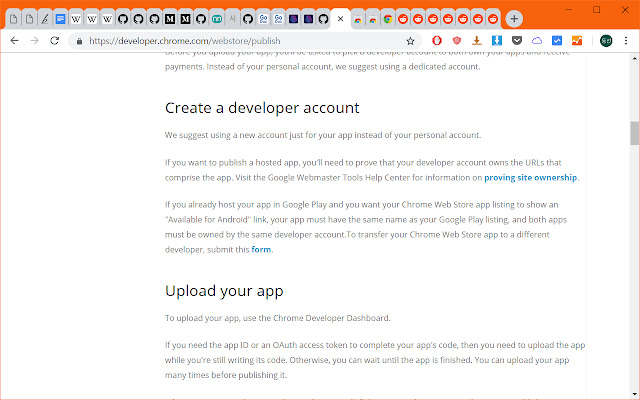Bookmark this page with the star icon

[411, 41]
